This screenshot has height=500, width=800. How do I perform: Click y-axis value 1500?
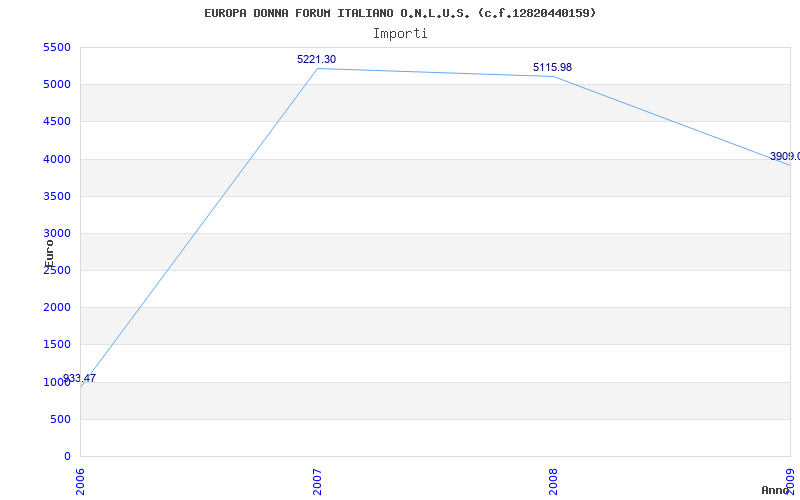tap(57, 344)
